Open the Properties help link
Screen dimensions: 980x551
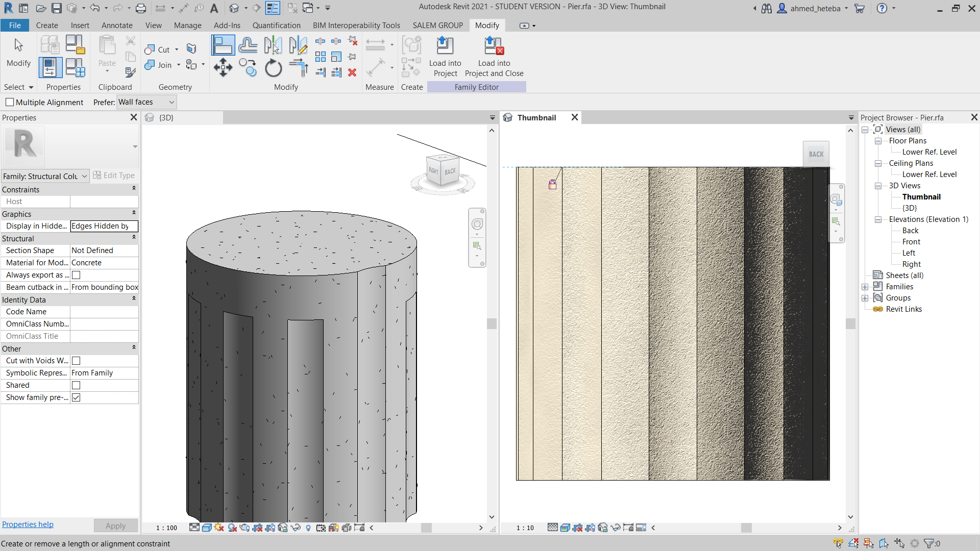[x=28, y=524]
